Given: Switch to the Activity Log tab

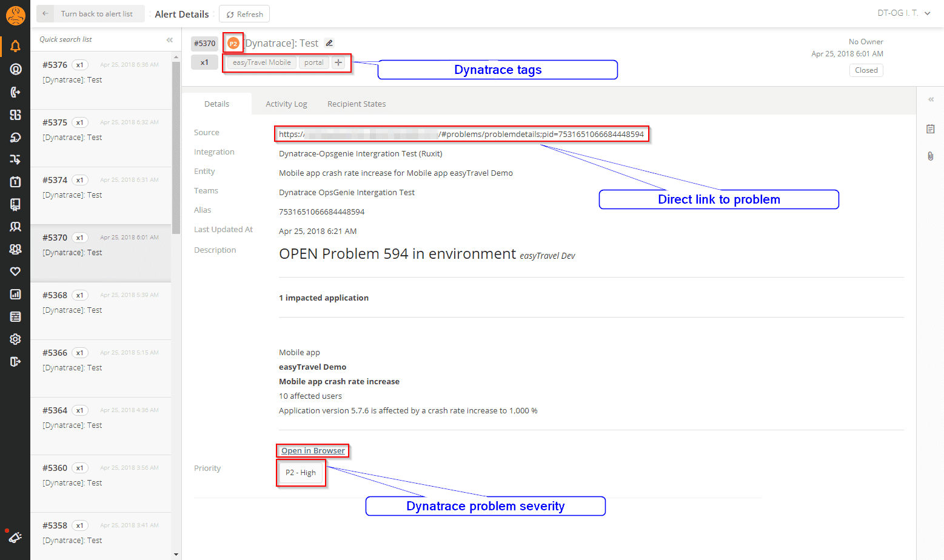Looking at the screenshot, I should [x=286, y=104].
